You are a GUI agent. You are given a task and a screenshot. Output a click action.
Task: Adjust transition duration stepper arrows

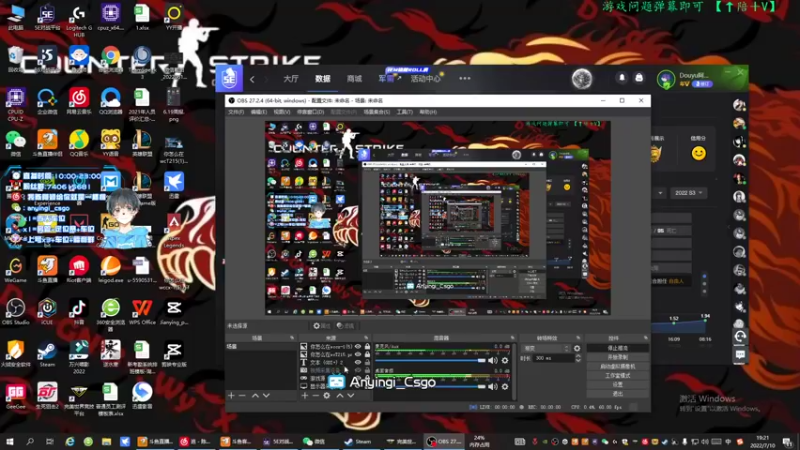[578, 359]
